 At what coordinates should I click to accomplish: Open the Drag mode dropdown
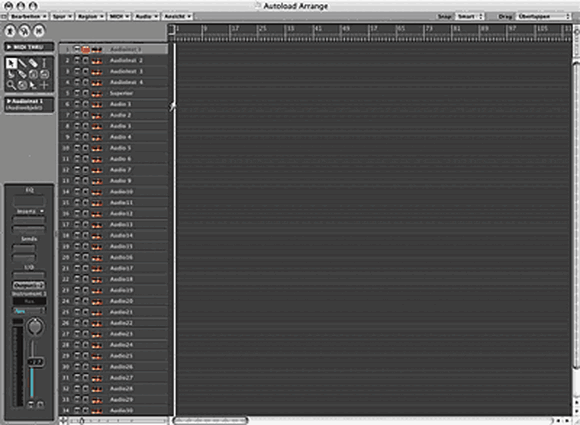pyautogui.click(x=543, y=17)
